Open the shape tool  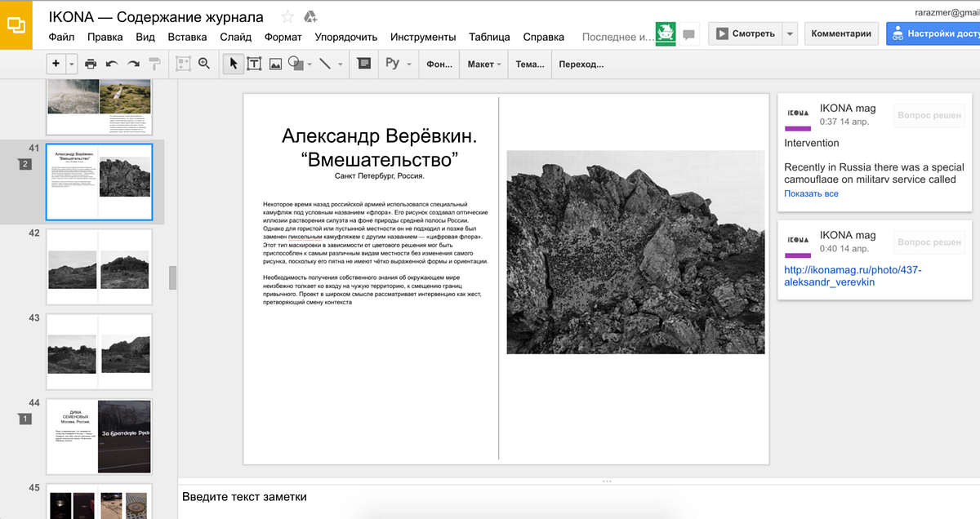[296, 63]
